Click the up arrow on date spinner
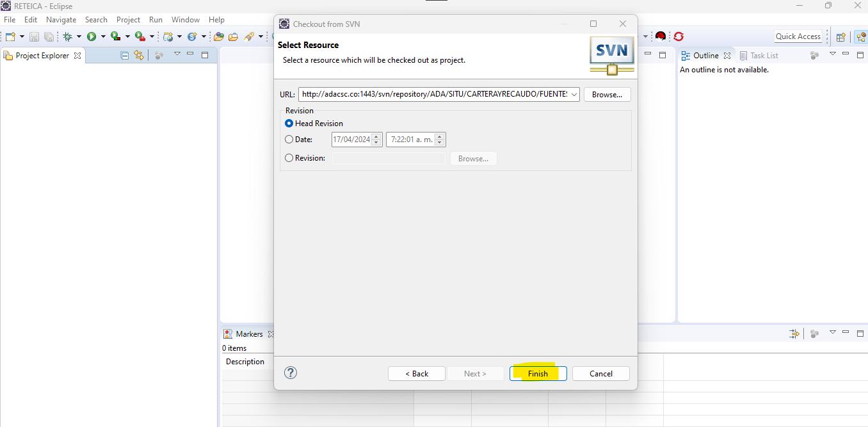The height and width of the screenshot is (427, 868). pyautogui.click(x=376, y=136)
